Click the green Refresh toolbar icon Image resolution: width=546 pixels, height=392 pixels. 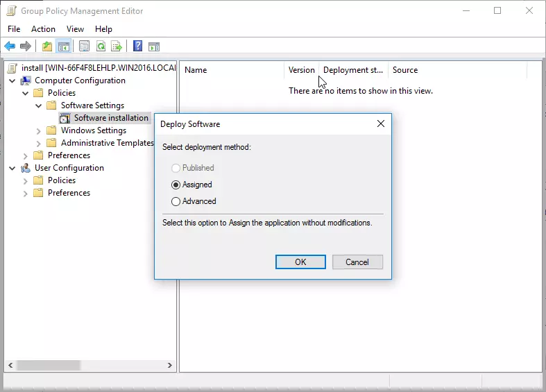click(101, 46)
